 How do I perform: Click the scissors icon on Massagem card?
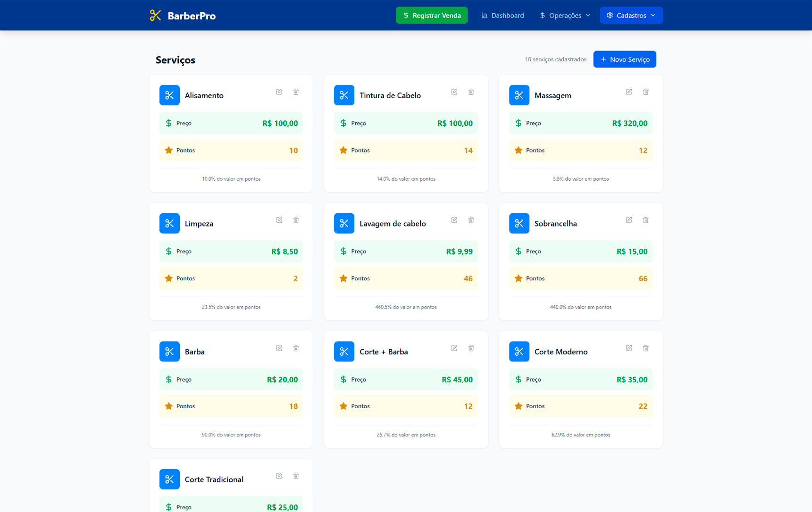click(519, 95)
